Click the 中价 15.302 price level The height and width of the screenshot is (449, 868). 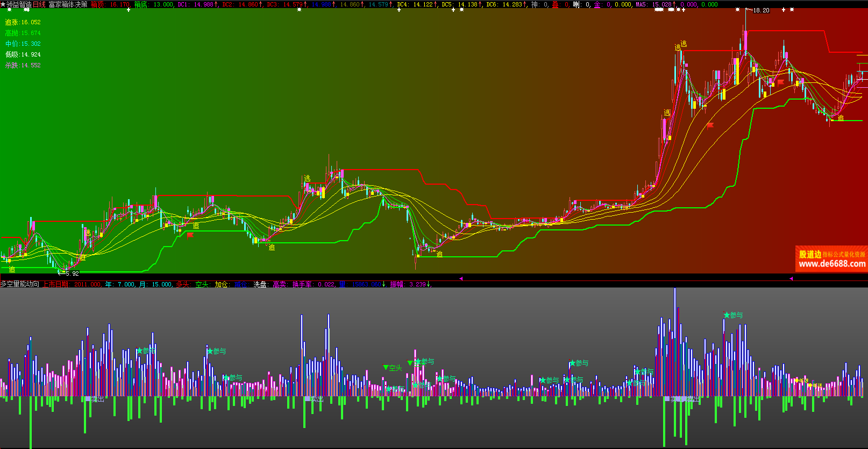tap(23, 44)
